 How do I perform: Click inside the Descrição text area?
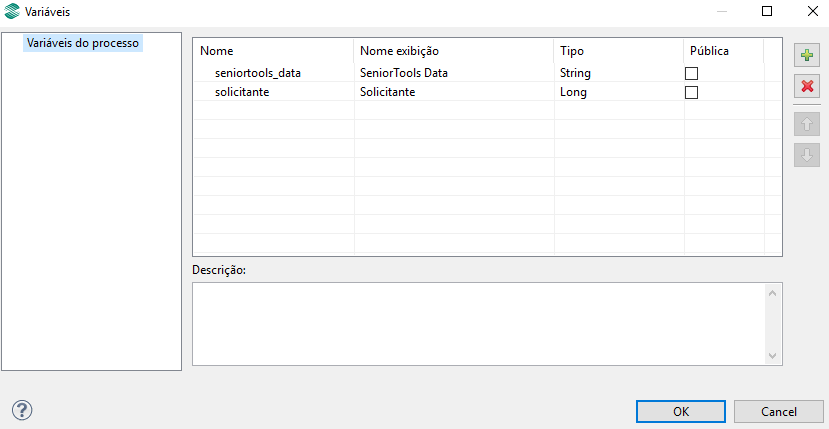click(x=480, y=323)
